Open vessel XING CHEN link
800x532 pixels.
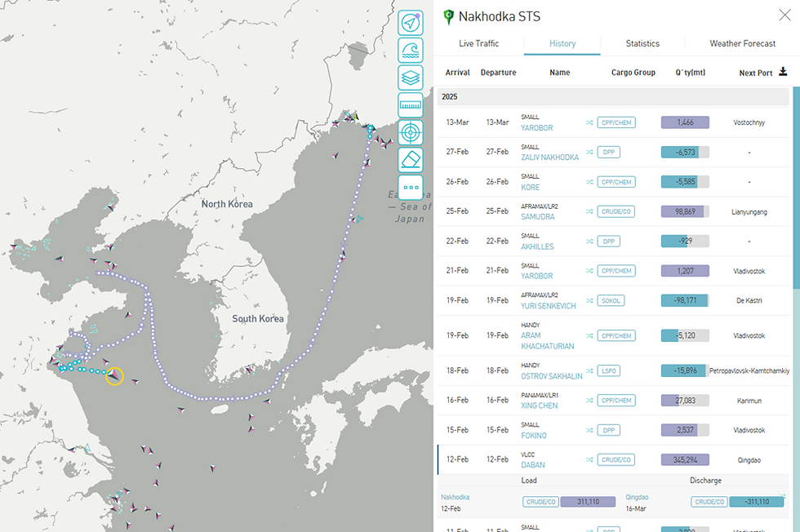click(539, 406)
